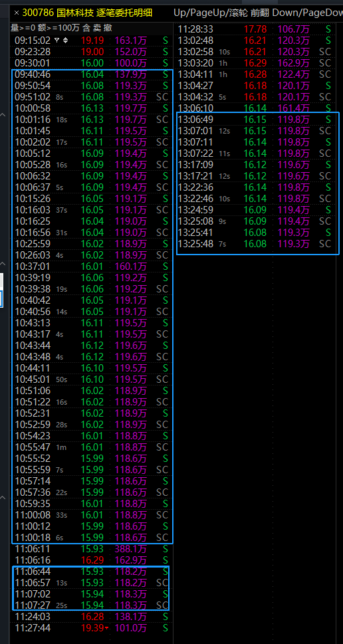Select the 10:37:01 order row
The image size is (343, 644).
tap(91, 267)
